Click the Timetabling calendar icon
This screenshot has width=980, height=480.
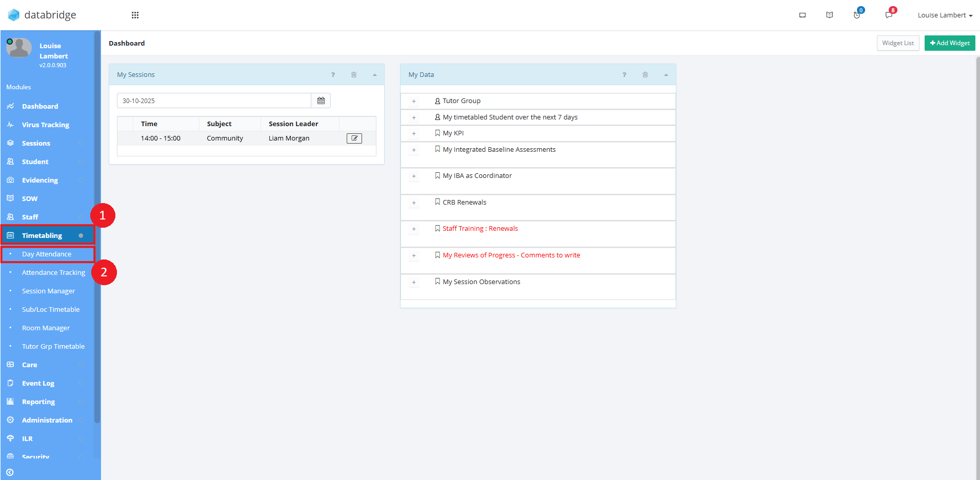point(10,235)
